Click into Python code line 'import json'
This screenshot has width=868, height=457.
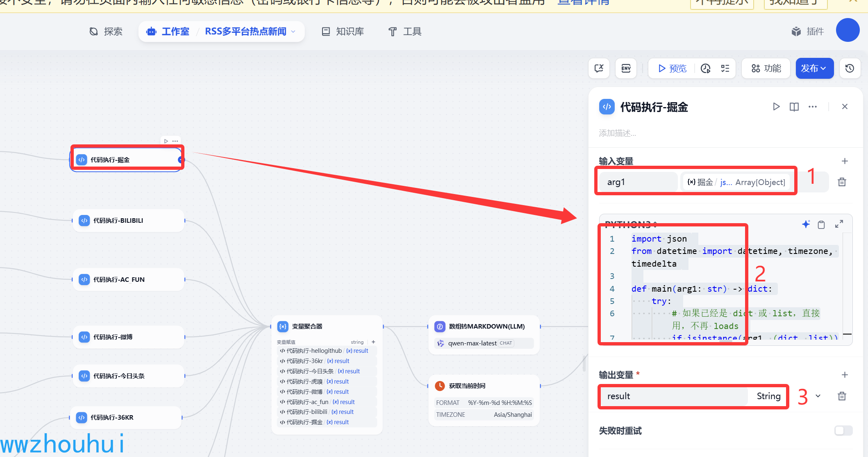(659, 239)
